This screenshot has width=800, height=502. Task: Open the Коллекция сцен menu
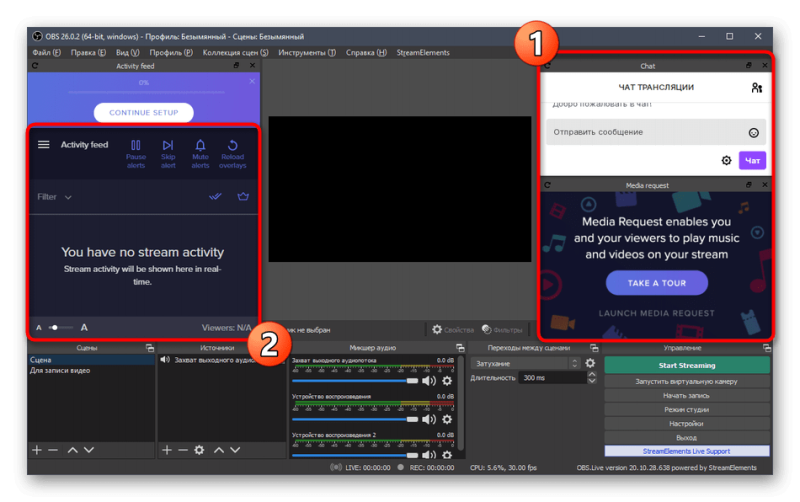[x=235, y=53]
